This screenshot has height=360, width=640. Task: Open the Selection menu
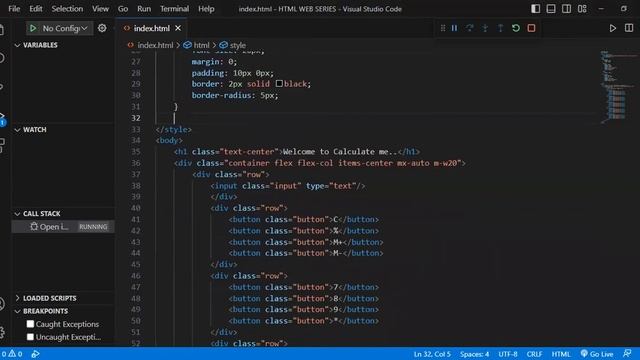pos(67,9)
